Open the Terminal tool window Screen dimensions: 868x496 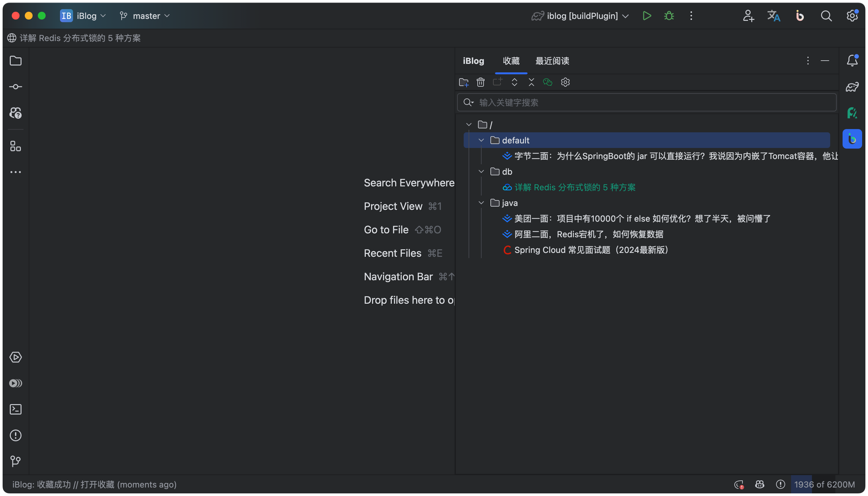tap(16, 409)
